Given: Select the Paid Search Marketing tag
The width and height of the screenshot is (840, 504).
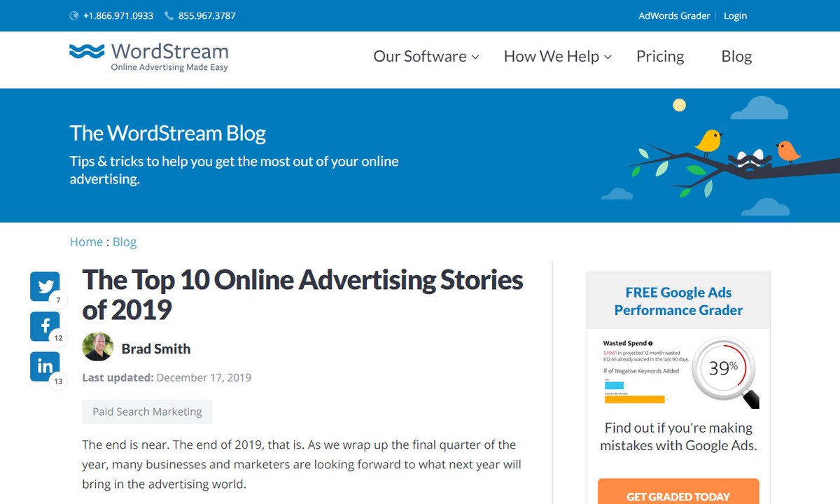Looking at the screenshot, I should click(146, 412).
